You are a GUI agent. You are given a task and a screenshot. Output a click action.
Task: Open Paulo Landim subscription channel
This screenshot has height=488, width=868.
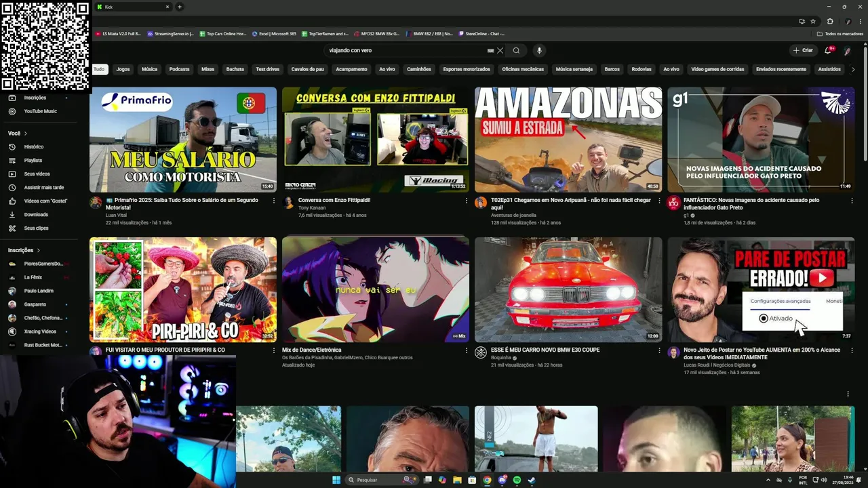click(x=37, y=291)
